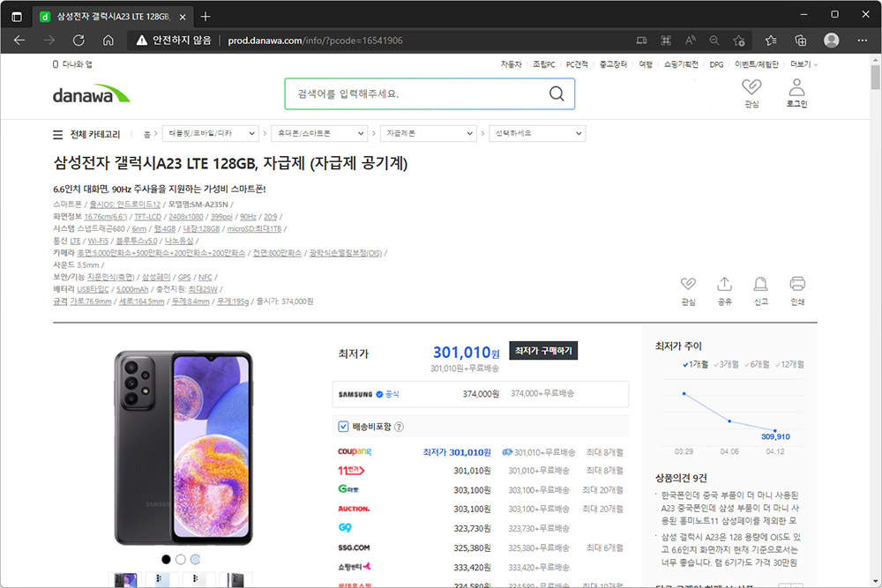Select the 3개월 price trend period
882x588 pixels.
click(x=726, y=364)
